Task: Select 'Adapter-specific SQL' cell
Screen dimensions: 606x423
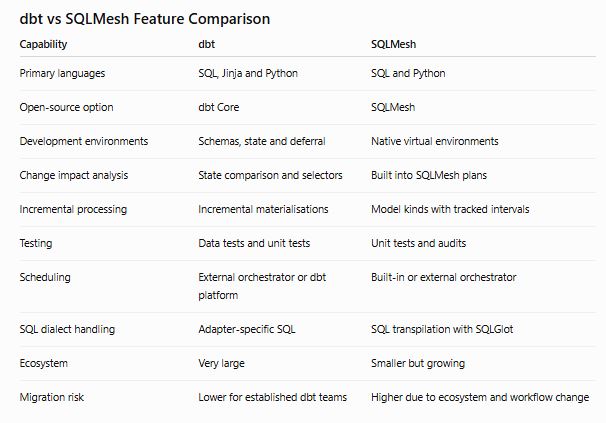Action: point(247,329)
